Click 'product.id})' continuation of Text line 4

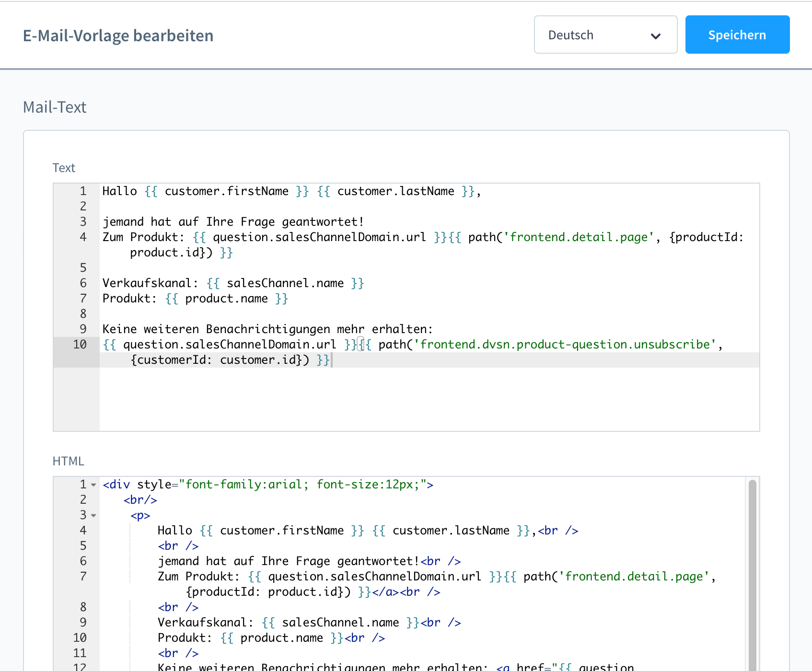tap(171, 253)
